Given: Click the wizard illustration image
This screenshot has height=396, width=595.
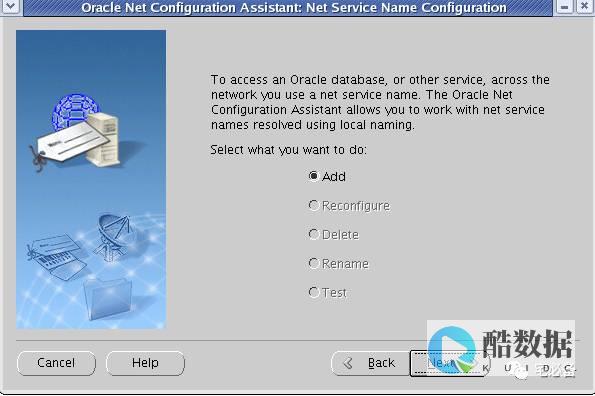Looking at the screenshot, I should pyautogui.click(x=91, y=179).
